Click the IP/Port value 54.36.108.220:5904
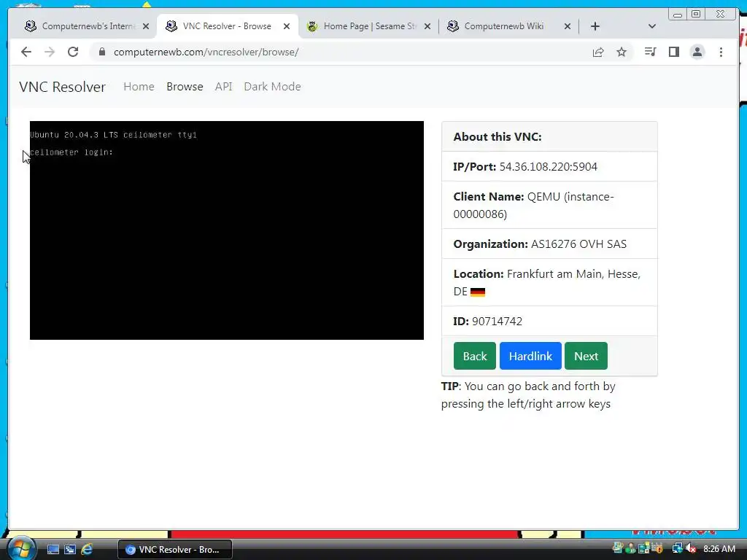This screenshot has height=560, width=747. [548, 167]
